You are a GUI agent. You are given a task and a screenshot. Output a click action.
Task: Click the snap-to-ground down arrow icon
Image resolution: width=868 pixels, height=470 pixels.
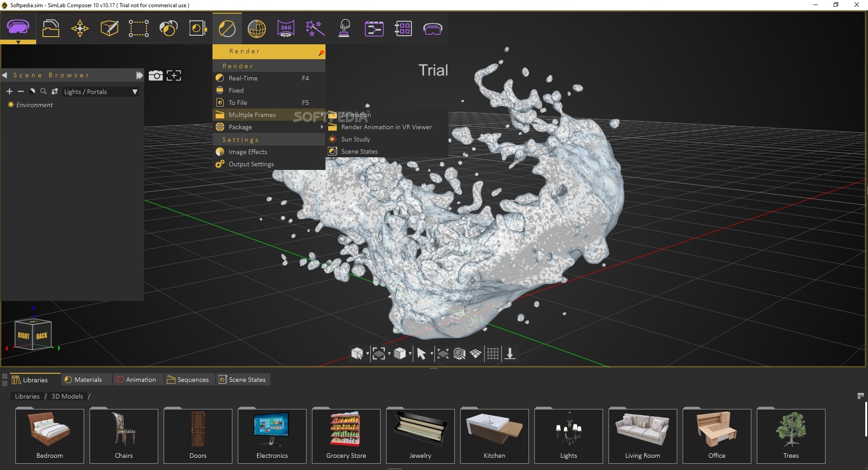[510, 353]
